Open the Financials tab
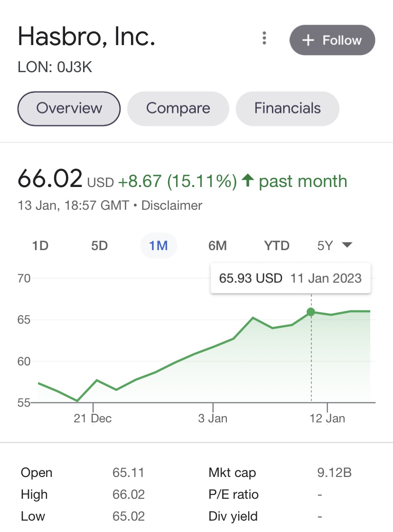The height and width of the screenshot is (532, 393). pos(287,108)
